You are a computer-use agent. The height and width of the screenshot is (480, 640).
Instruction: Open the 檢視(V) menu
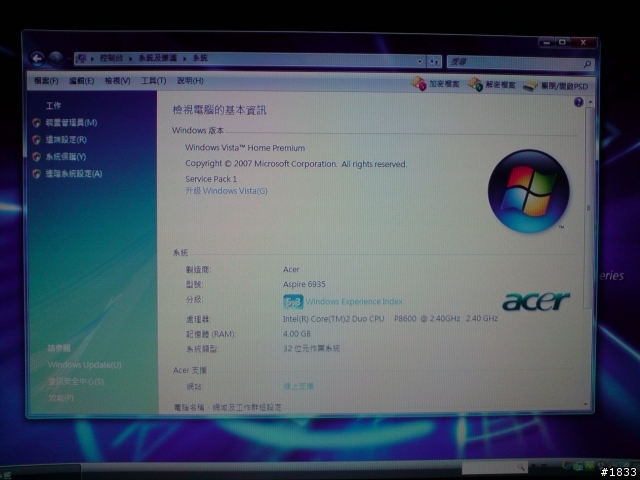[x=118, y=81]
